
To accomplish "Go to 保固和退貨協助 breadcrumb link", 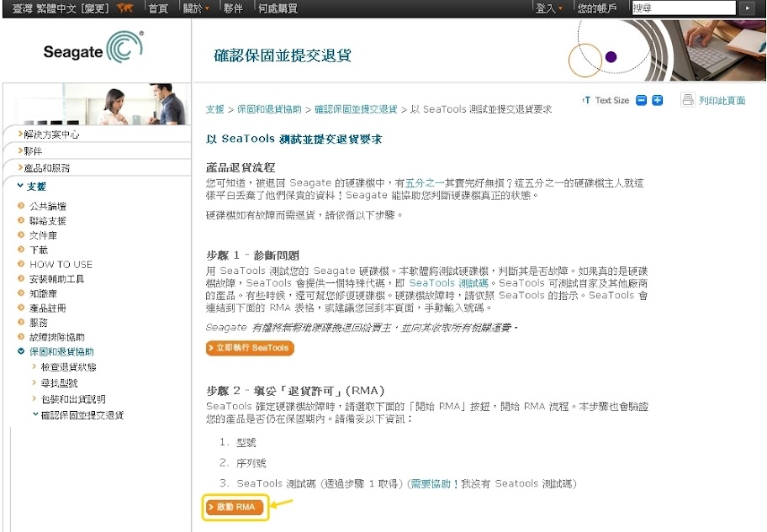I will [x=269, y=109].
